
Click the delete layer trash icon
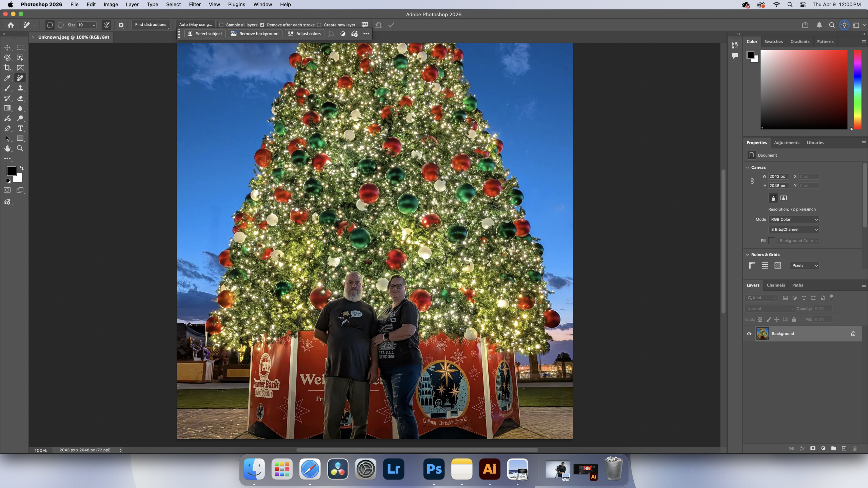pos(854,448)
